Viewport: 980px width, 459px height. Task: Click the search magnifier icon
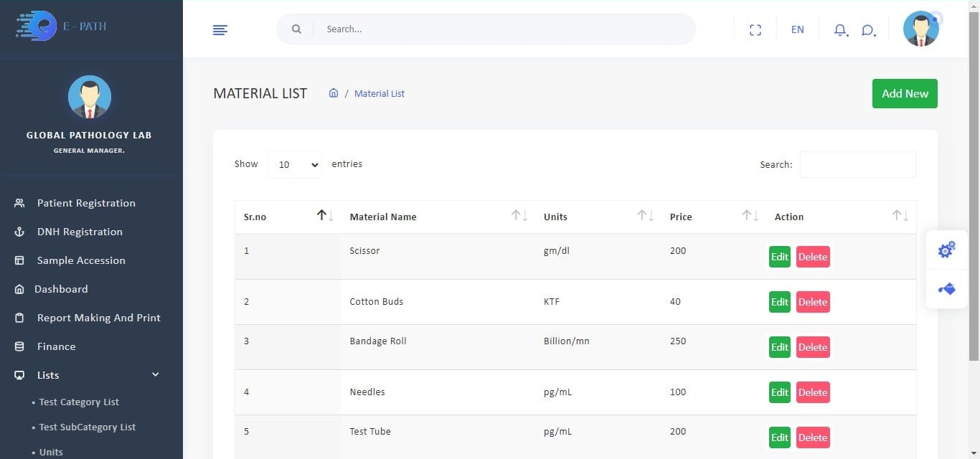(296, 29)
